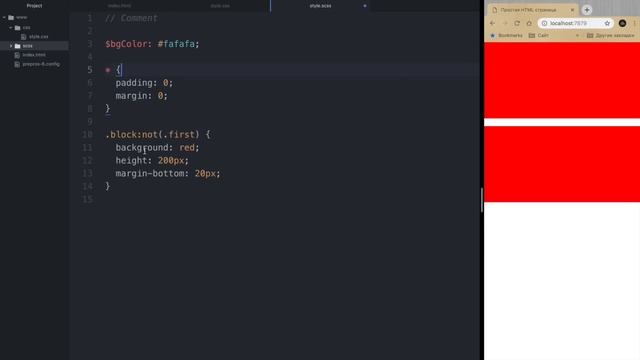Viewport: 640px width, 360px height.
Task: Click the prepros config file icon
Action: pyautogui.click(x=17, y=64)
